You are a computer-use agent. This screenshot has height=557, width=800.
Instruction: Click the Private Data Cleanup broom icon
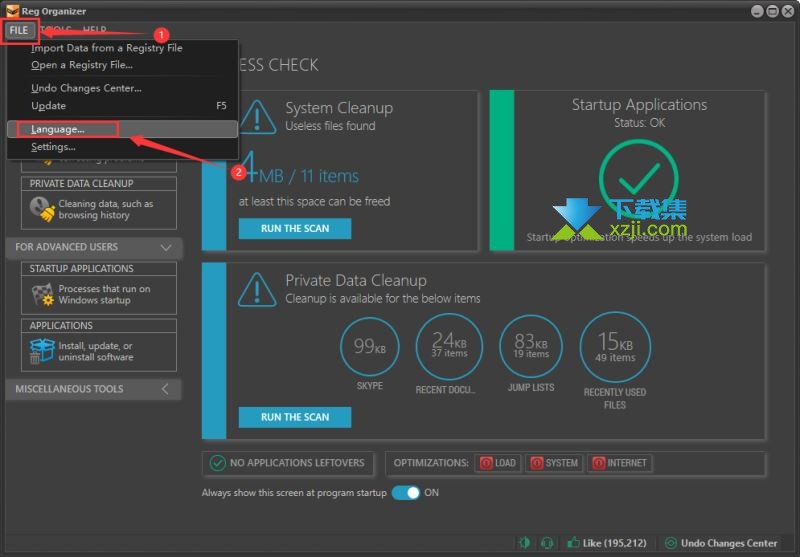click(x=42, y=209)
